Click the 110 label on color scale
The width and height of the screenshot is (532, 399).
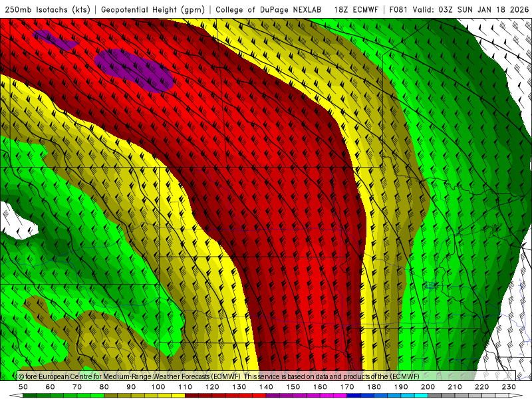[x=186, y=387]
